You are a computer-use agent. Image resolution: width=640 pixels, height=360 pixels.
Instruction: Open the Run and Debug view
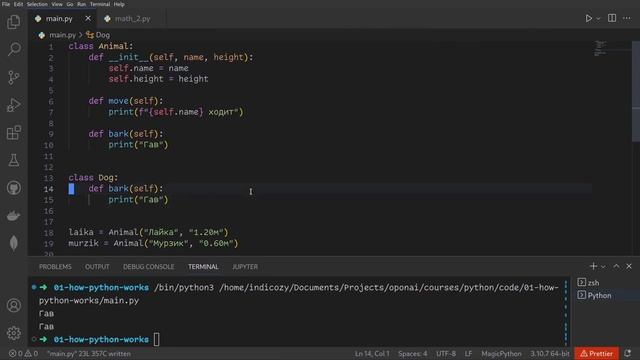point(13,105)
